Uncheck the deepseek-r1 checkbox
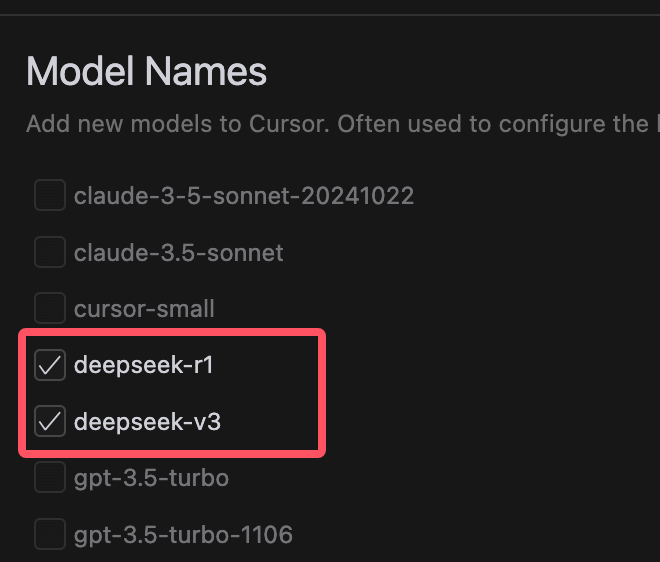The image size is (660, 562). click(50, 366)
